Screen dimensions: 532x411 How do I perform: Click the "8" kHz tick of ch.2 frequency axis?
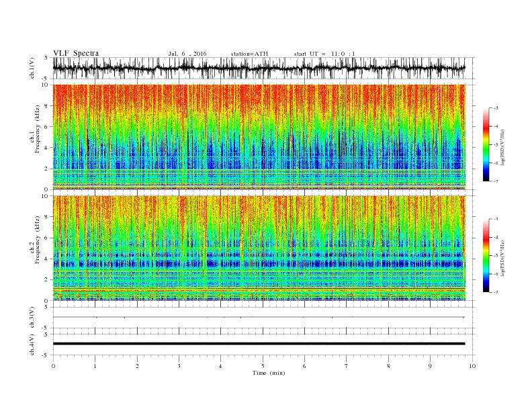pos(47,217)
